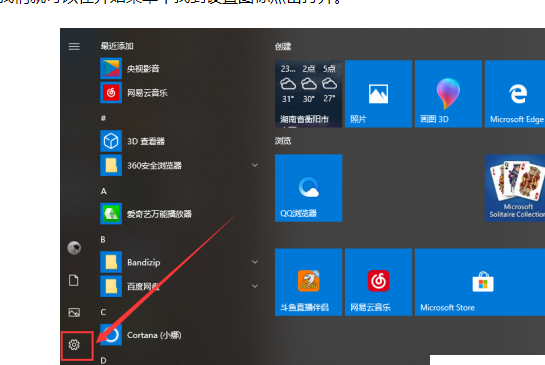Click the Cortana (小娜) label text

[x=154, y=335]
